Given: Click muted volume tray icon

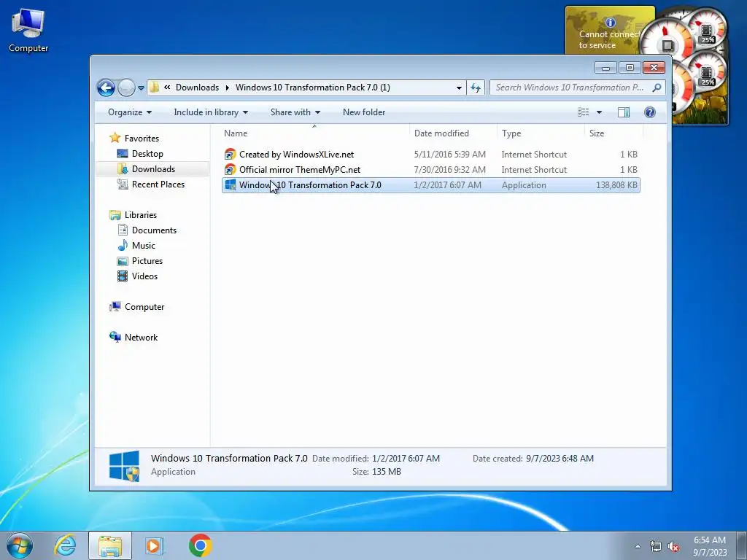Looking at the screenshot, I should pos(673,547).
